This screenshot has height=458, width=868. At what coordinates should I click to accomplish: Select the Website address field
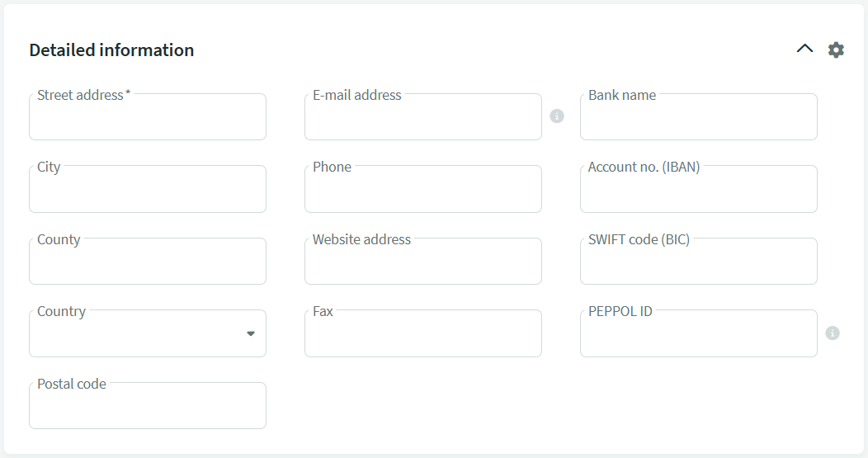point(423,264)
